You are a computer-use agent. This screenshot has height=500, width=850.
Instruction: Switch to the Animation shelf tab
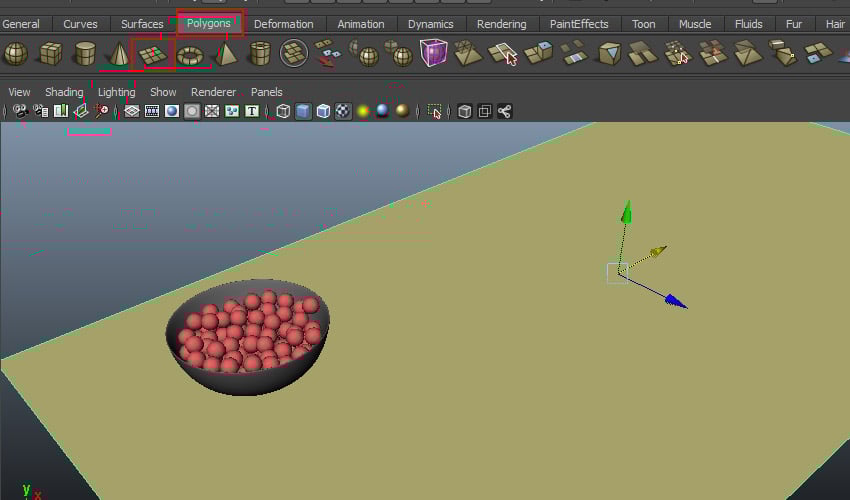[360, 24]
